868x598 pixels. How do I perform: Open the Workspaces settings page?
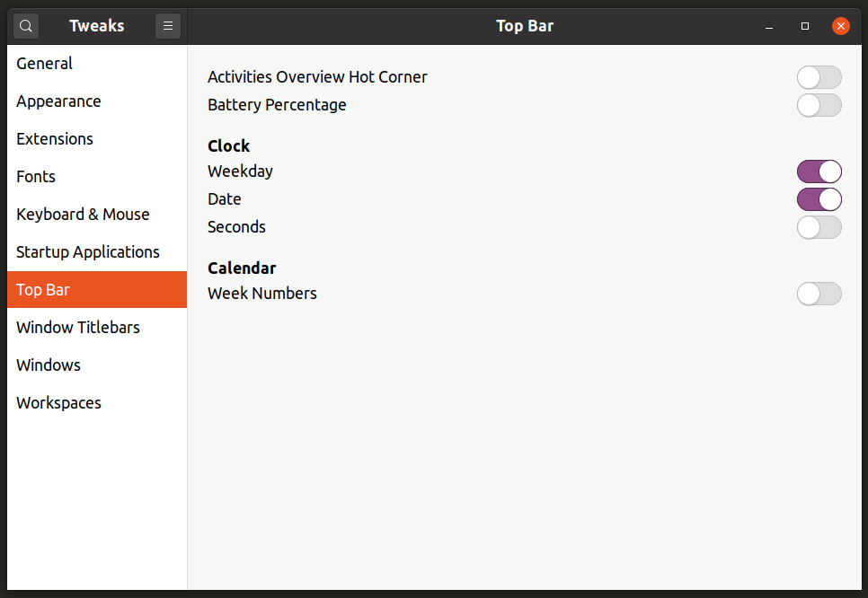(x=58, y=402)
